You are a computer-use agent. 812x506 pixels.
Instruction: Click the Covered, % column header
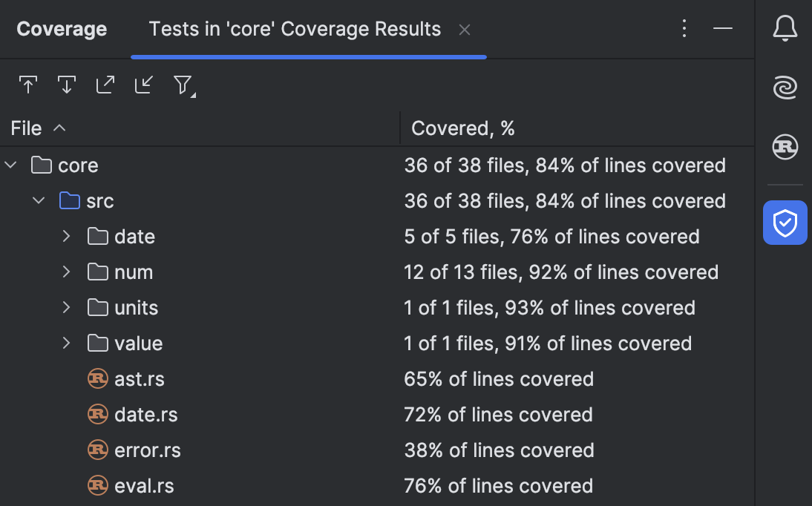click(463, 128)
